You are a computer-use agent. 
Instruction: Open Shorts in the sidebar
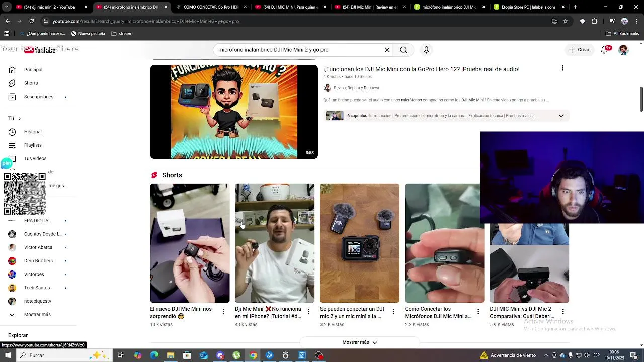point(31,83)
